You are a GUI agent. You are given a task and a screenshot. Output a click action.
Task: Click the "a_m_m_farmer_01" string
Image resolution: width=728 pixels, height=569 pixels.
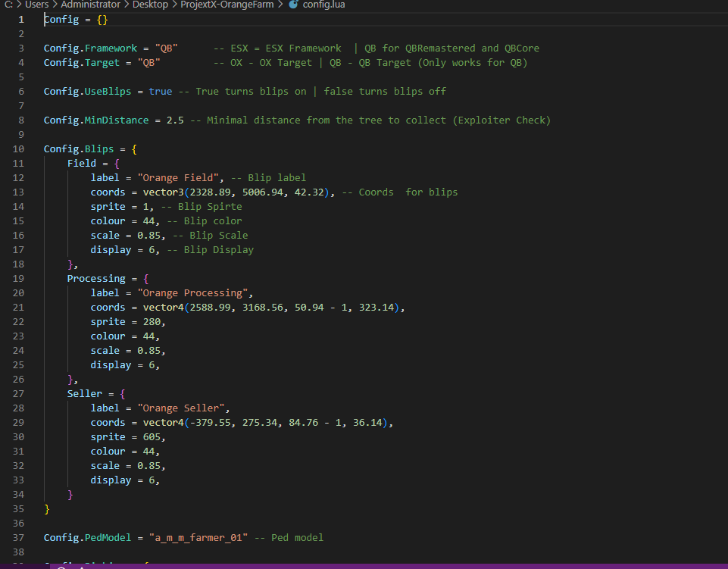(x=198, y=538)
